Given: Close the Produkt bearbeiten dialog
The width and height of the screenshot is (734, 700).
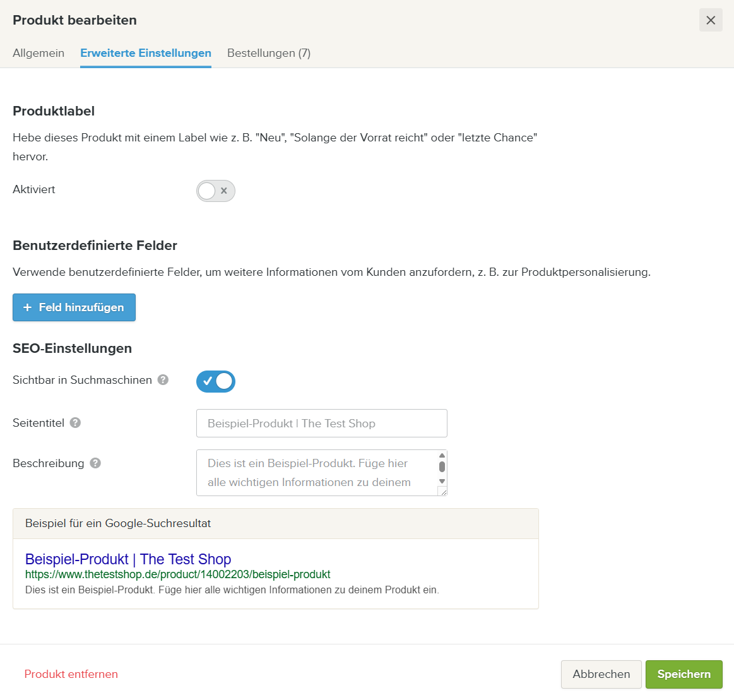Looking at the screenshot, I should coord(711,20).
